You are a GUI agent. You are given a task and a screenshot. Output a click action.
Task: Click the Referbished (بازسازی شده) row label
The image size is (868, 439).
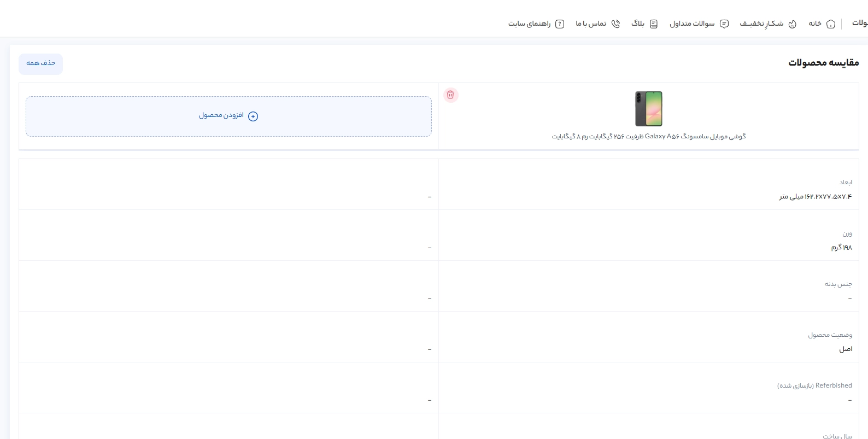[814, 386]
